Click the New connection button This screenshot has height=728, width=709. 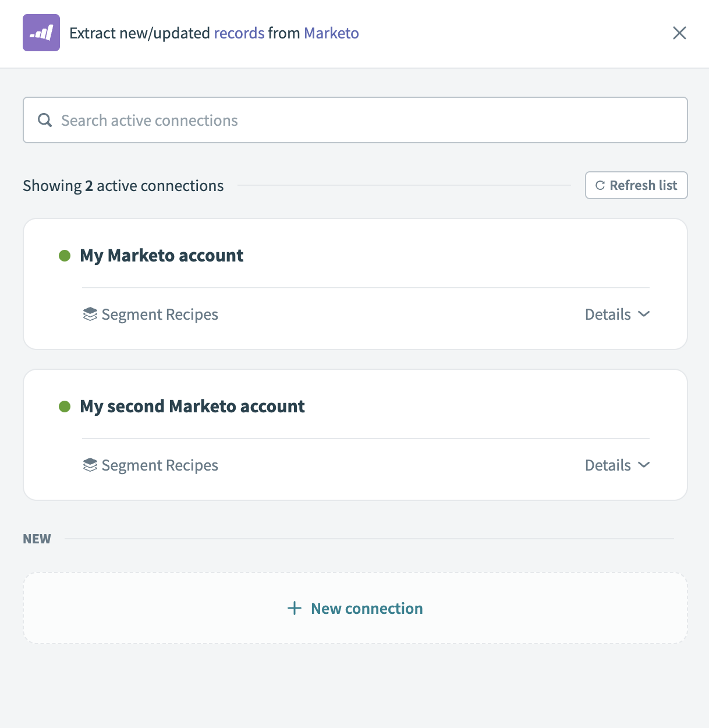tap(354, 607)
